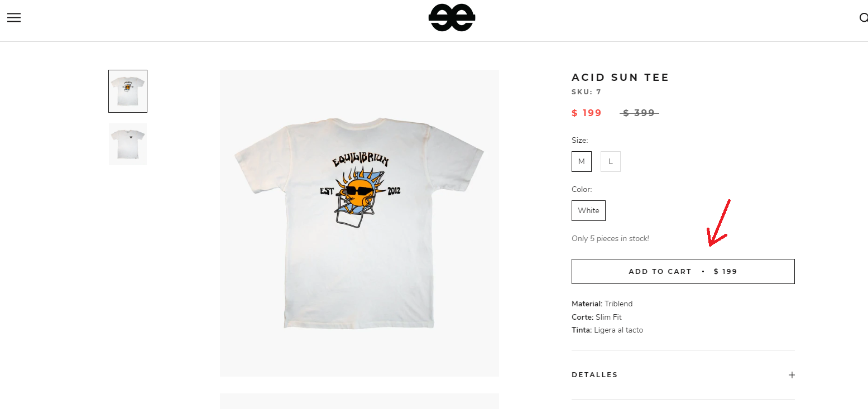Add the Acid Sun Tee to cart
The width and height of the screenshot is (868, 409).
[x=683, y=271]
